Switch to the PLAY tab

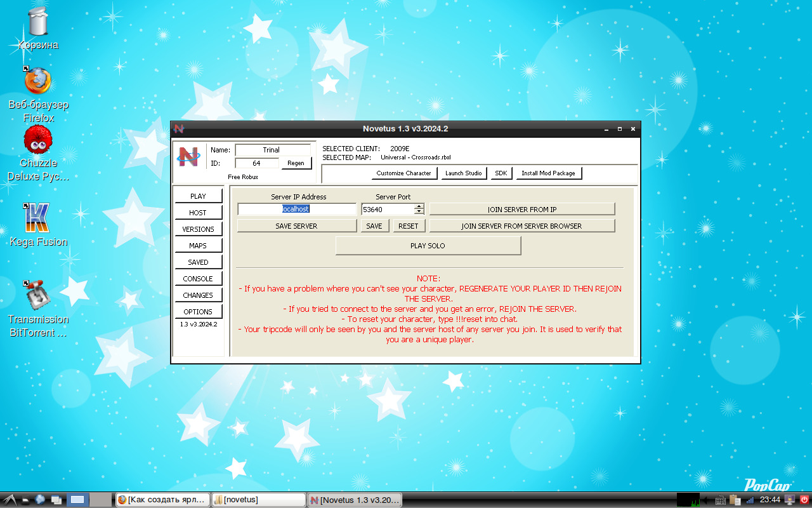click(x=199, y=196)
